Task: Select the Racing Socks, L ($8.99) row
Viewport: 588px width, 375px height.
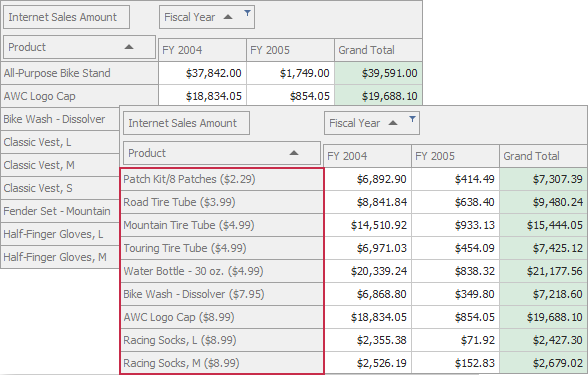Action: coord(222,340)
